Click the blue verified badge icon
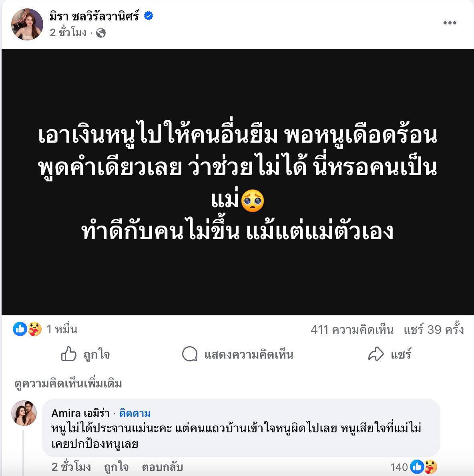Viewport: 474px width, 476px height. click(x=149, y=16)
